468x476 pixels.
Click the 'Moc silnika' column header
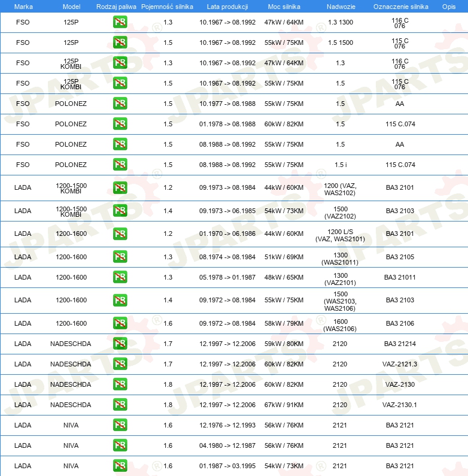pyautogui.click(x=284, y=7)
